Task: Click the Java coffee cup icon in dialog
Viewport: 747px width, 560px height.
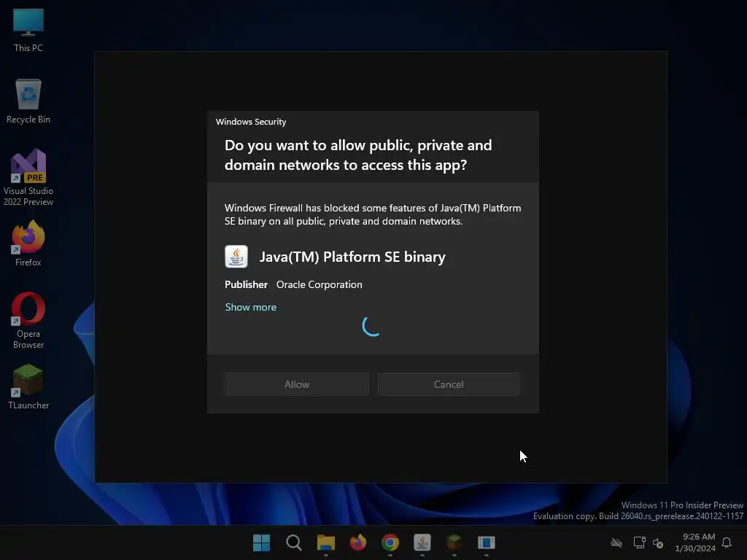Action: click(x=236, y=257)
